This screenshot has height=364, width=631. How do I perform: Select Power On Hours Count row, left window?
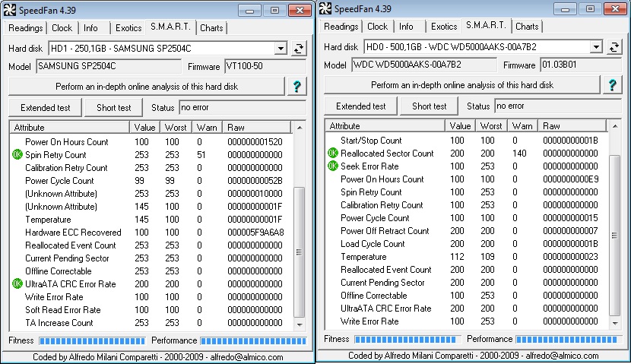click(x=151, y=142)
